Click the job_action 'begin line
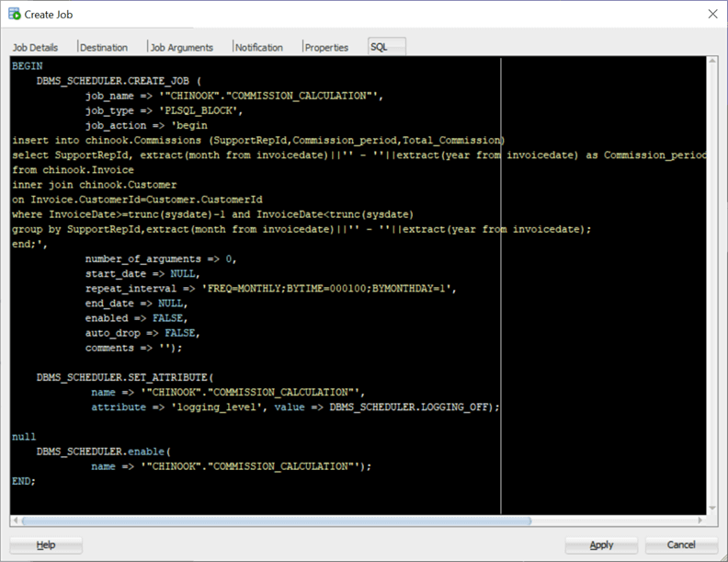Screen dimensions: 728x562 pos(146,125)
